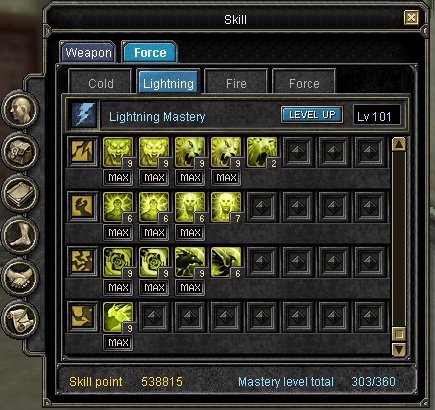Click the scrollbar up arrow

(x=399, y=144)
